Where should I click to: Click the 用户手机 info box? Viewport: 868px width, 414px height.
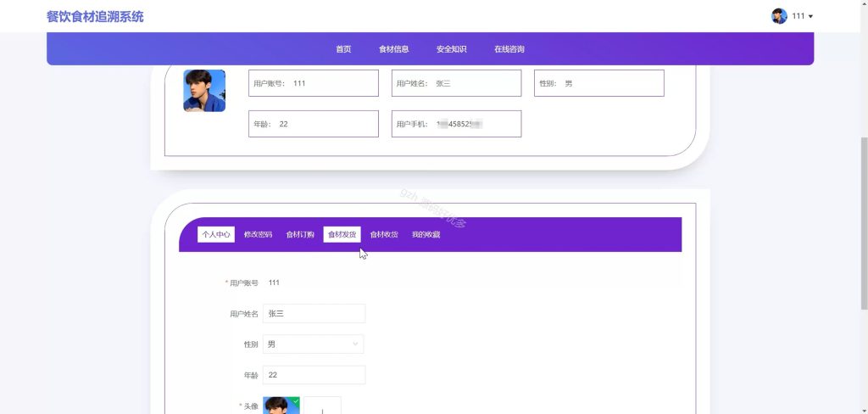(x=456, y=124)
